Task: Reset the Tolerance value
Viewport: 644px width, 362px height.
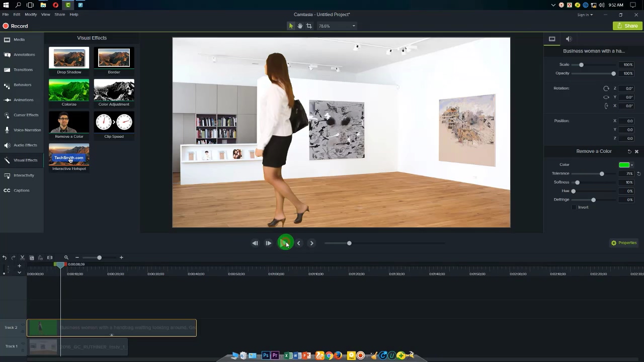Action: [638, 174]
